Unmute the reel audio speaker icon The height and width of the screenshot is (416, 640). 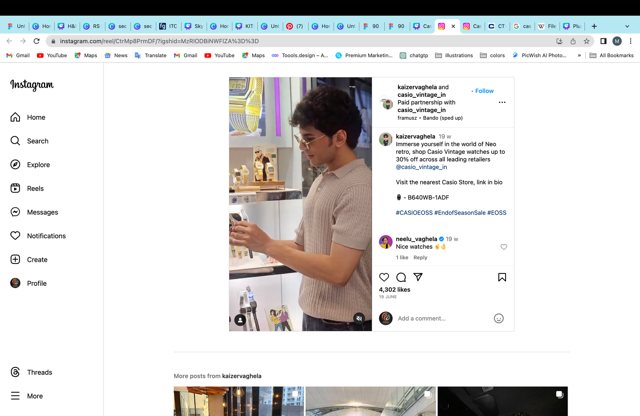359,318
